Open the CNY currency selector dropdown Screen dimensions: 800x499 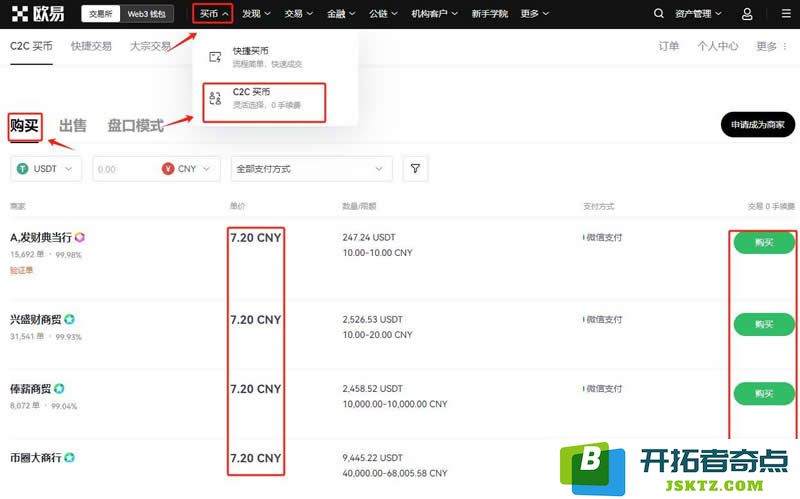click(187, 169)
